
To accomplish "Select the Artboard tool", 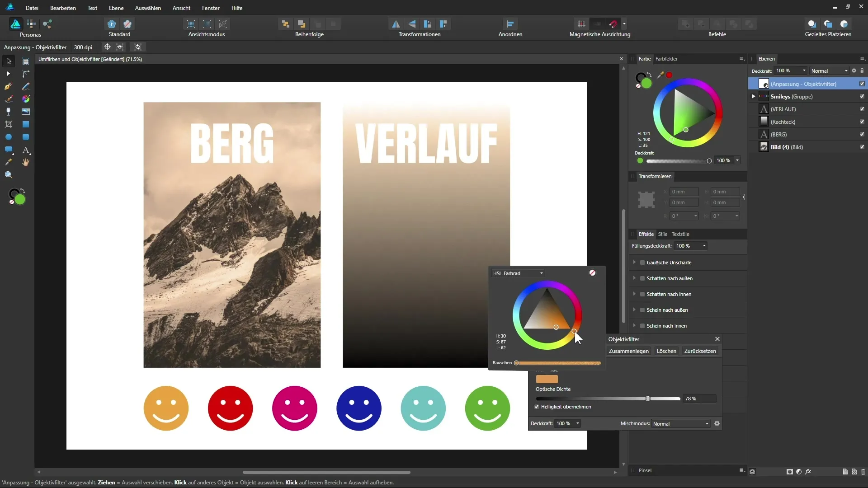I will (26, 61).
